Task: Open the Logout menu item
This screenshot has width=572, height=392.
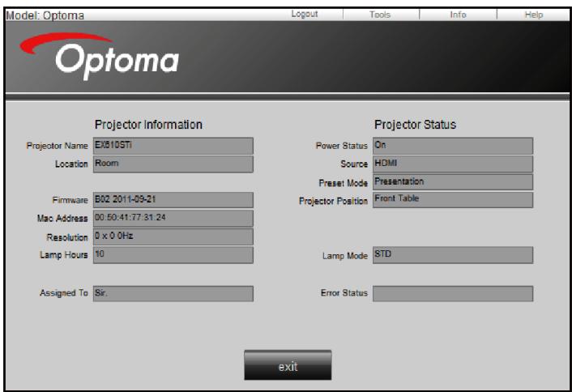Action: pyautogui.click(x=305, y=15)
